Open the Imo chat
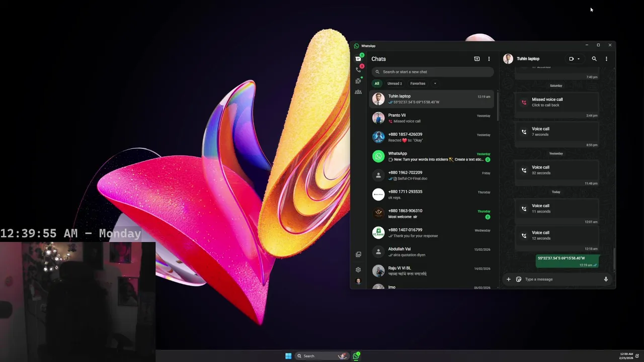644x362 pixels. tap(433, 286)
